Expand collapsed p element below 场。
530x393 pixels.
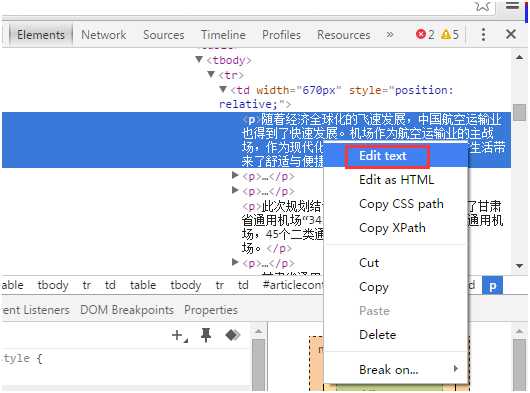[x=235, y=262]
